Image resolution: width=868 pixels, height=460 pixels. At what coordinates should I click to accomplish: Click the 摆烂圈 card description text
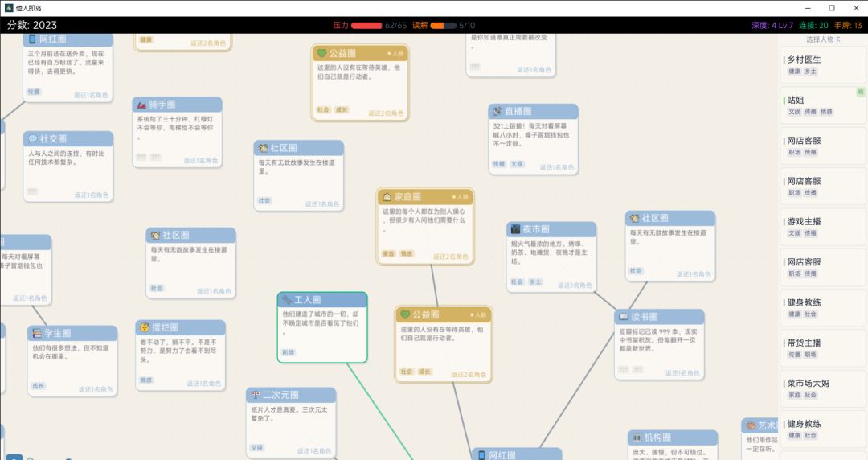point(178,351)
